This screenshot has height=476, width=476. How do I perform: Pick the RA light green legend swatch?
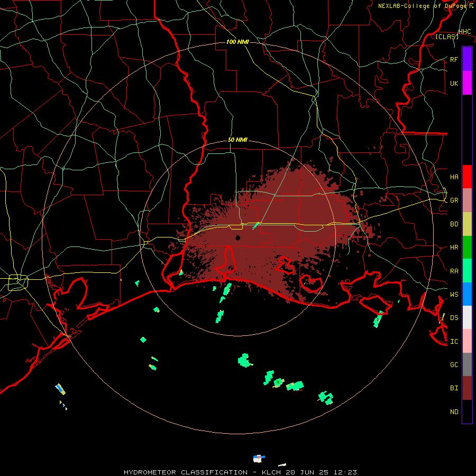point(467,271)
